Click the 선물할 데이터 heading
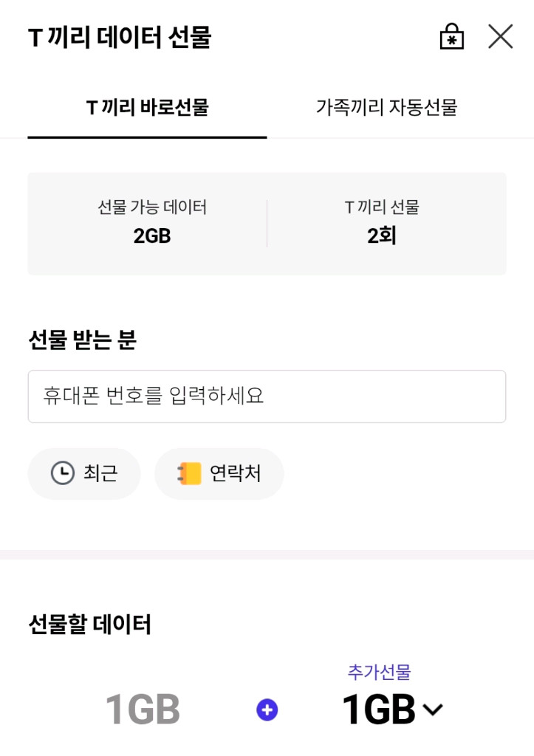This screenshot has height=756, width=534. 89,625
